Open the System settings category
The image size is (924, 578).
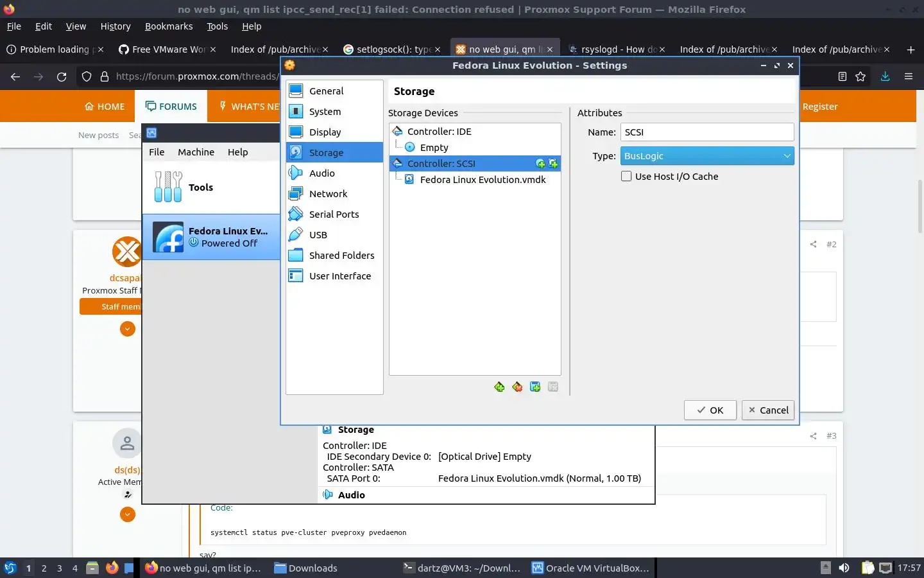[x=334, y=112]
